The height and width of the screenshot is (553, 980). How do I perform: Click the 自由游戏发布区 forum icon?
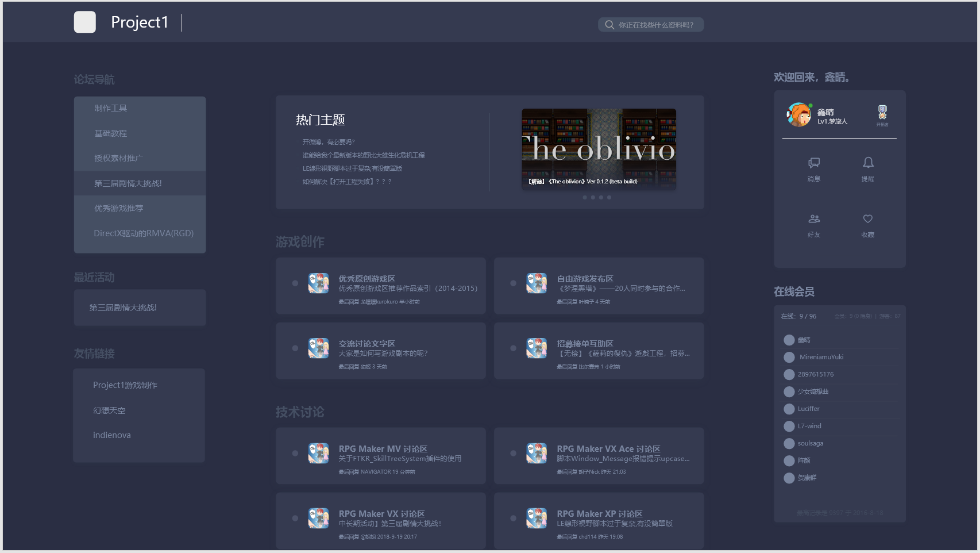(x=537, y=283)
